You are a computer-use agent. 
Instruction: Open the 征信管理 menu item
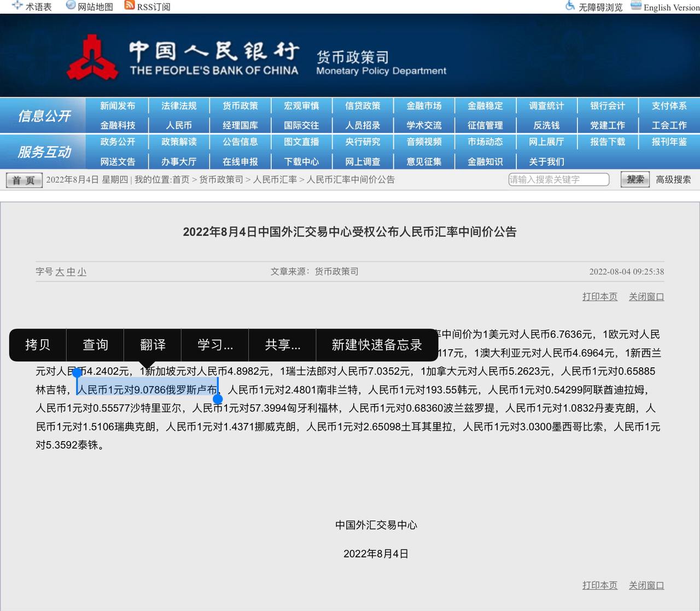(485, 125)
